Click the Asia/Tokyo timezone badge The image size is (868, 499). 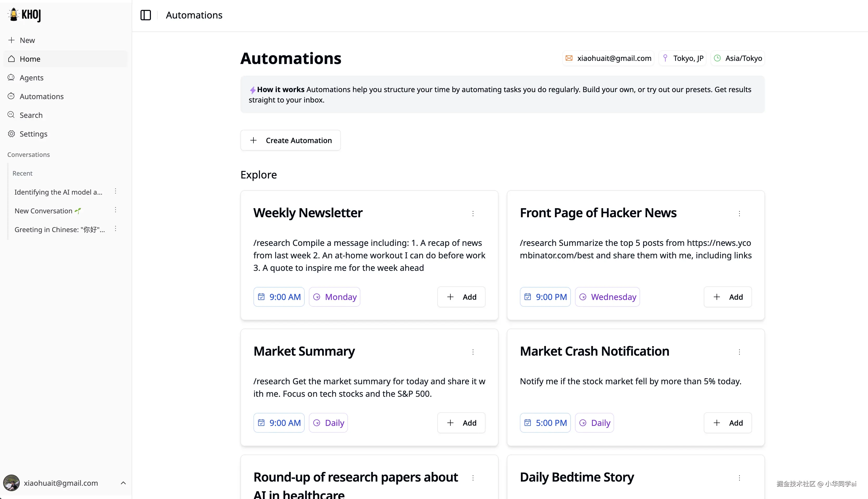(737, 58)
